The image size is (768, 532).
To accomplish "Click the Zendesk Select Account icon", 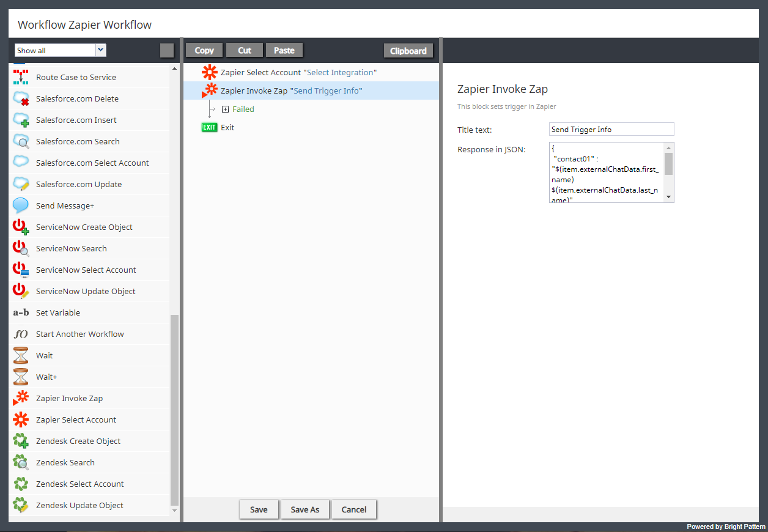I will [x=21, y=484].
